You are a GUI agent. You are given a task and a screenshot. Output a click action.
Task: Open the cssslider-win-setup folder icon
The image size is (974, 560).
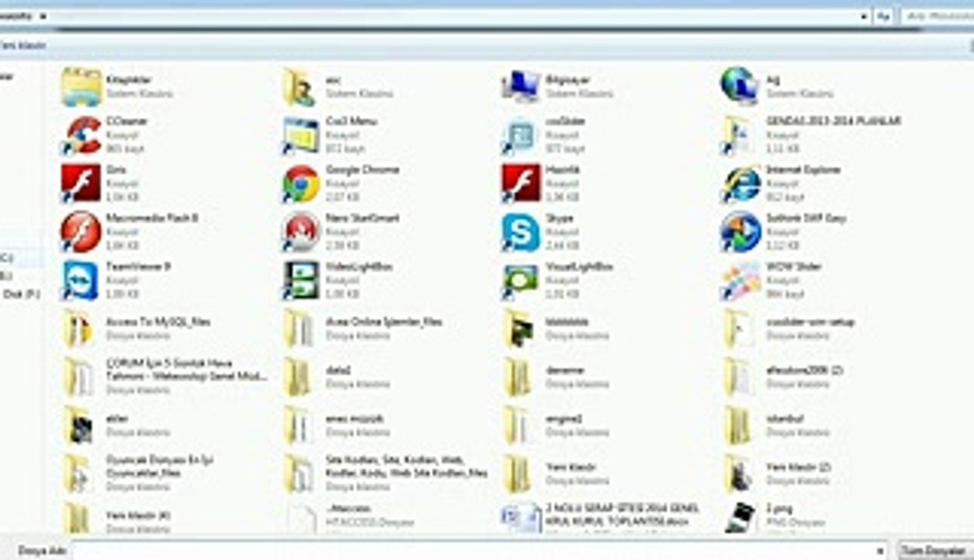(737, 328)
